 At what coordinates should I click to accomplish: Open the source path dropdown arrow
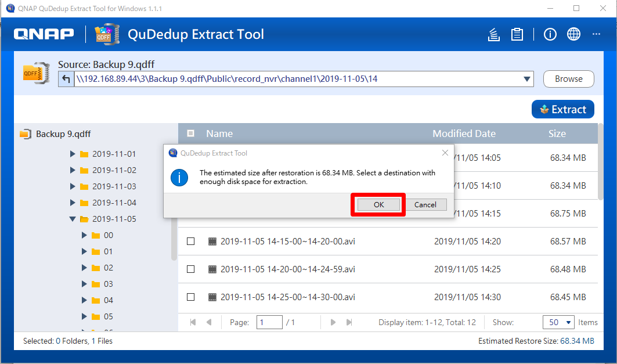(527, 79)
